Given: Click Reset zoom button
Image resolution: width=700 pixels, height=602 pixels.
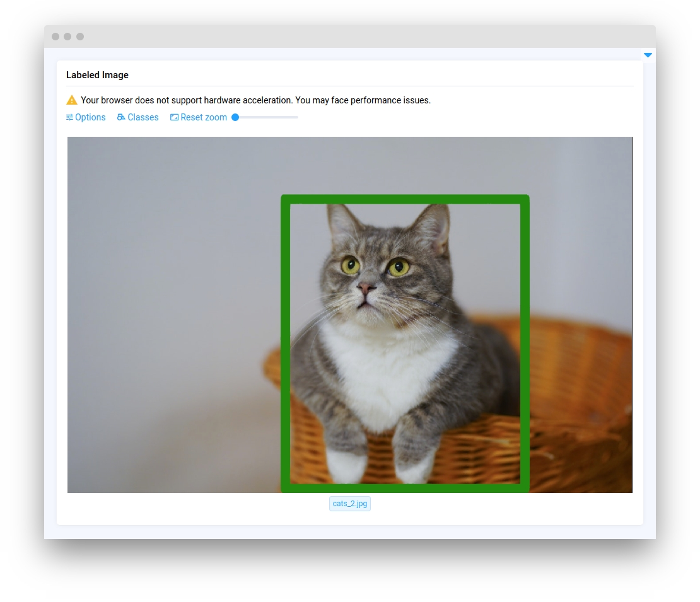Looking at the screenshot, I should pos(198,117).
